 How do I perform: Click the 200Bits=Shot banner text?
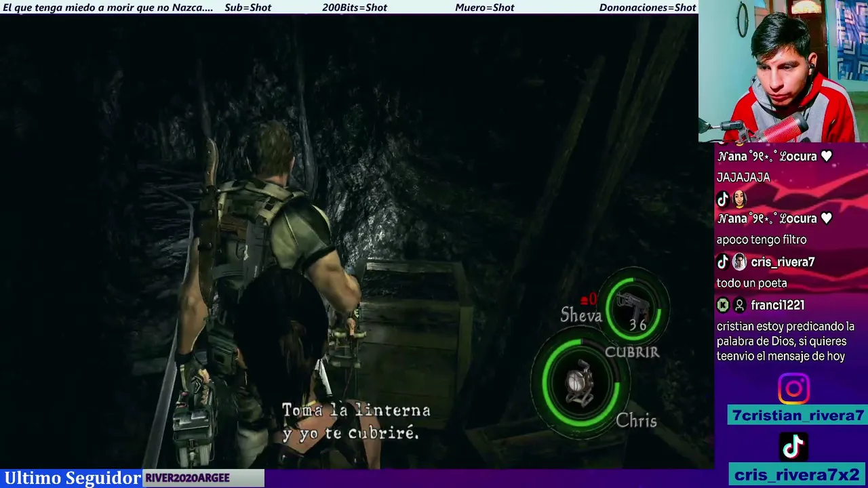point(355,7)
